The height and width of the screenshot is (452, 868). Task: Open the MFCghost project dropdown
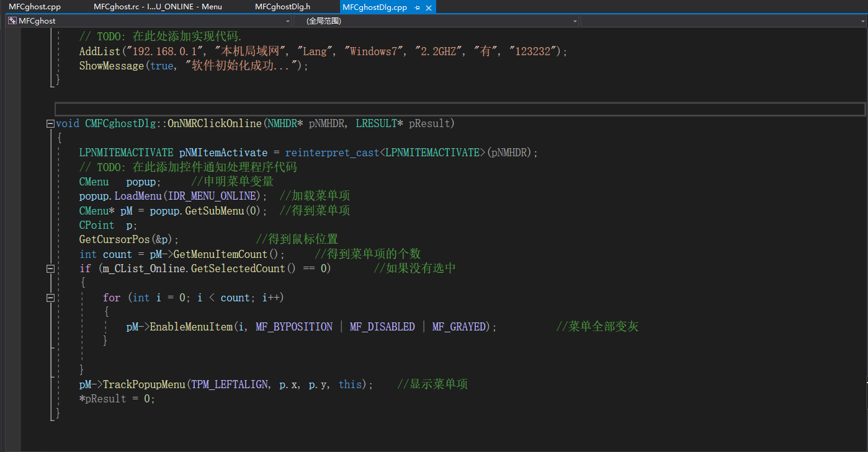(x=287, y=21)
